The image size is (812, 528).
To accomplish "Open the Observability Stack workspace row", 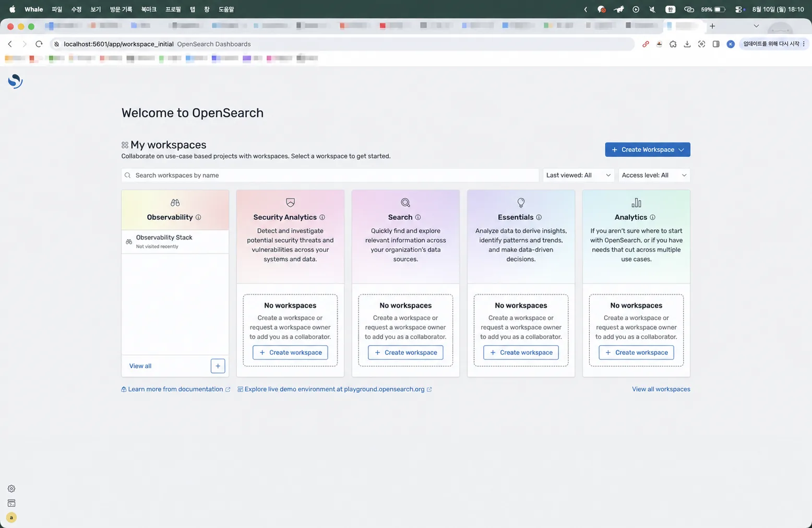I will point(175,241).
